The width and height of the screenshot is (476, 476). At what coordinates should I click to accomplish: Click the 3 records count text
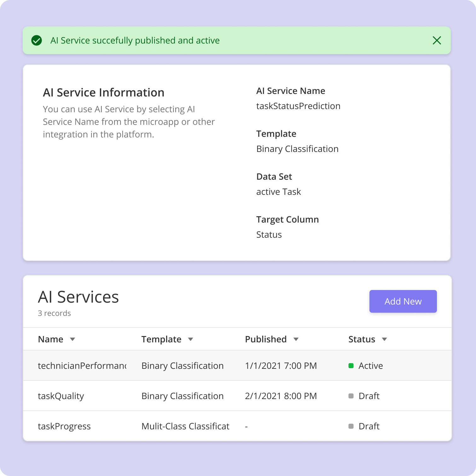point(54,313)
